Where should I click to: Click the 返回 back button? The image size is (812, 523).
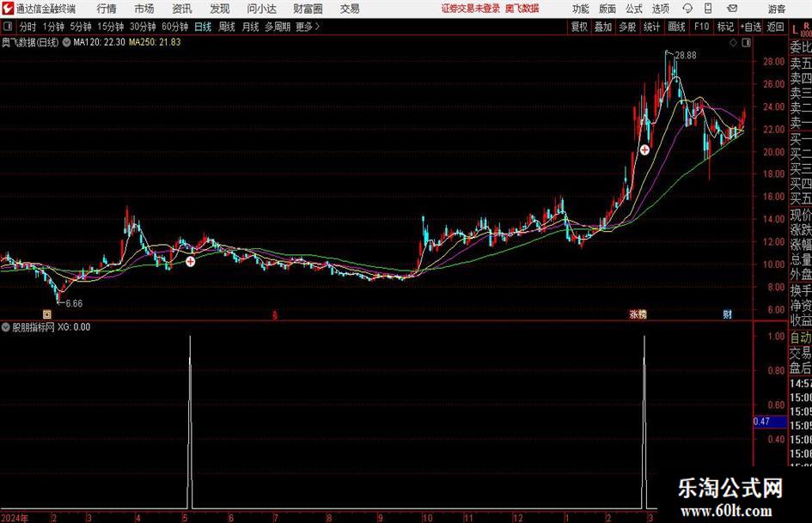coord(775,27)
